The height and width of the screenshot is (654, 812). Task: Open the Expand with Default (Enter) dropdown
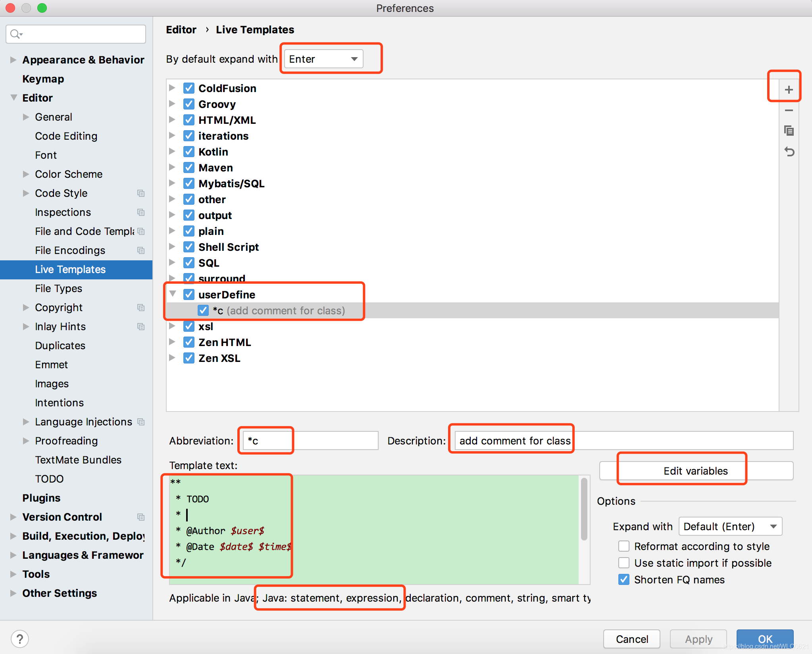[730, 527]
